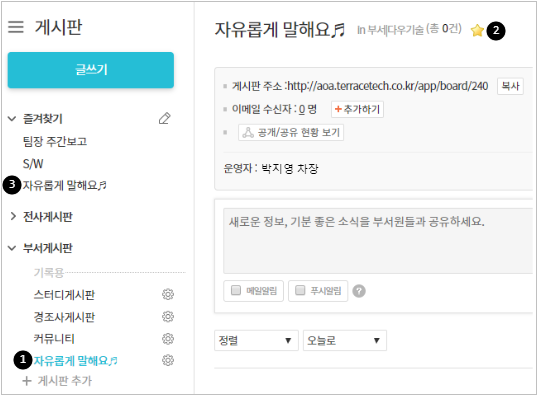The height and width of the screenshot is (395, 537).
Task: Select 팀장 주간보고 in favorites
Action: coord(55,141)
